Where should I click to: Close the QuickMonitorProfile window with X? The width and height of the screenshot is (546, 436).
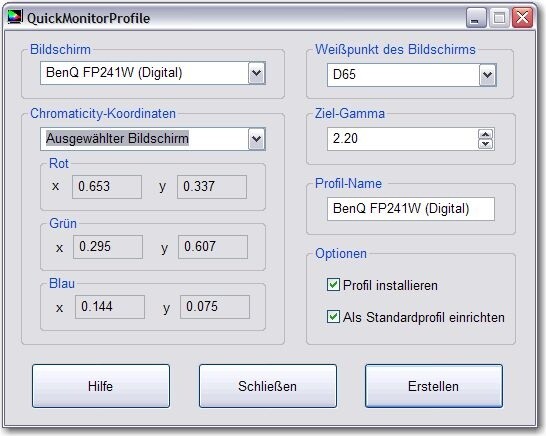click(522, 17)
